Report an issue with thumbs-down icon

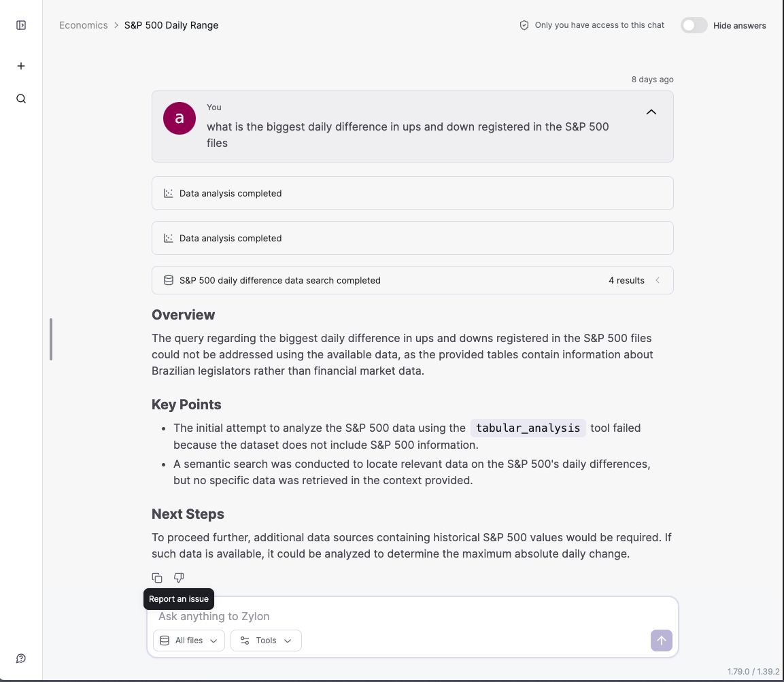[179, 578]
